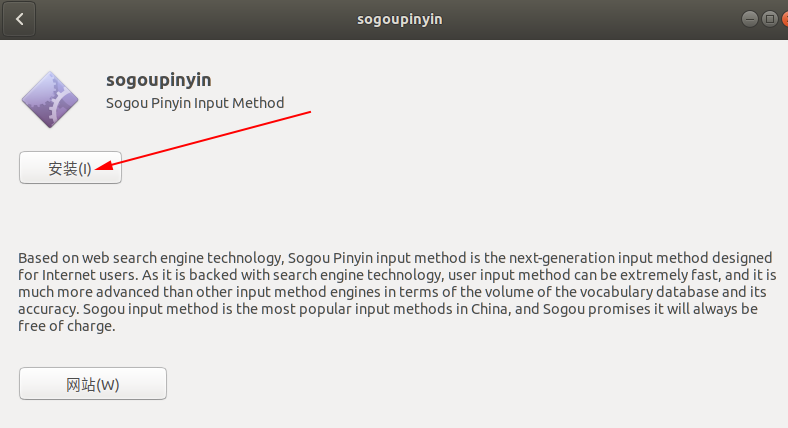Click the bold sogoupinyin heading
Viewport: 788px width, 428px height.
[x=158, y=80]
